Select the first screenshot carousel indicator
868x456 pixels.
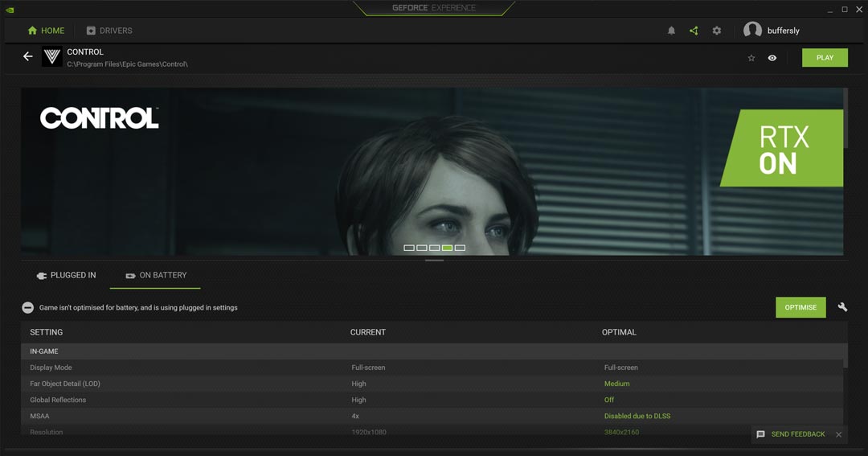tap(409, 248)
